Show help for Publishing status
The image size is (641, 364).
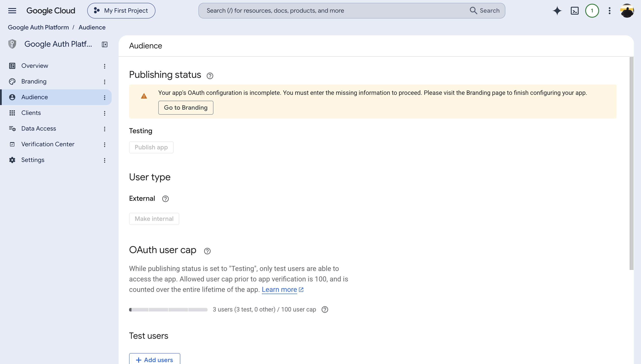pyautogui.click(x=210, y=76)
